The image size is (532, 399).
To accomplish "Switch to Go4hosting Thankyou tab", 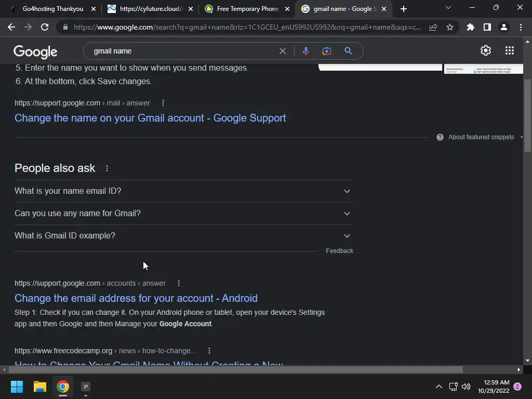I will point(52,9).
